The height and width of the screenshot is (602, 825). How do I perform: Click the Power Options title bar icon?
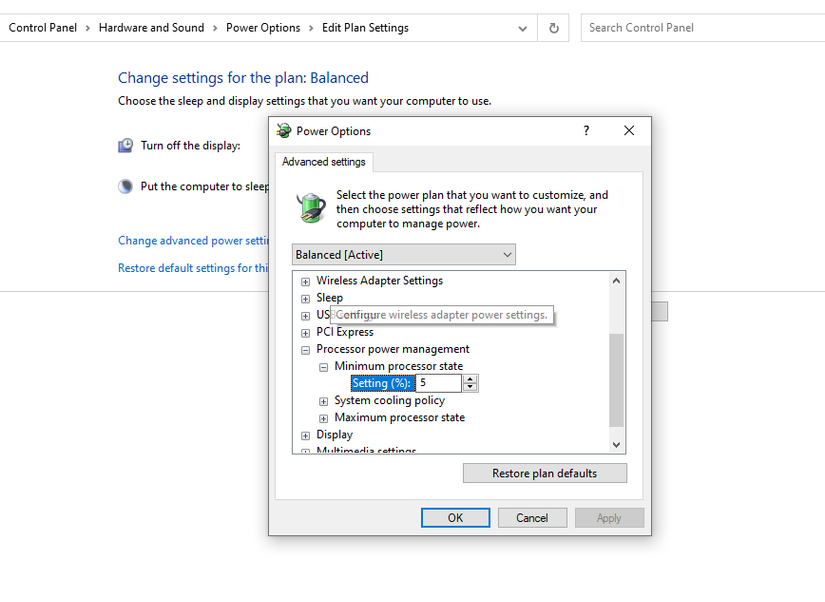284,130
